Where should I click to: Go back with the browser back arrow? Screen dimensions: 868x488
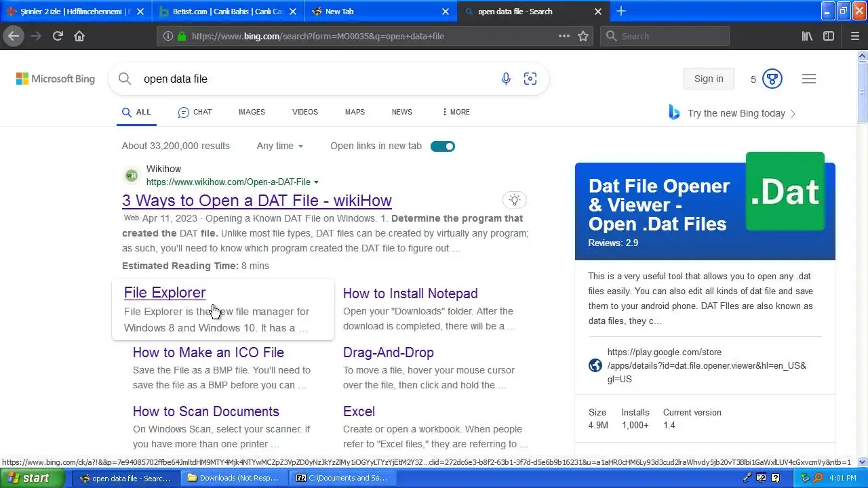click(14, 36)
